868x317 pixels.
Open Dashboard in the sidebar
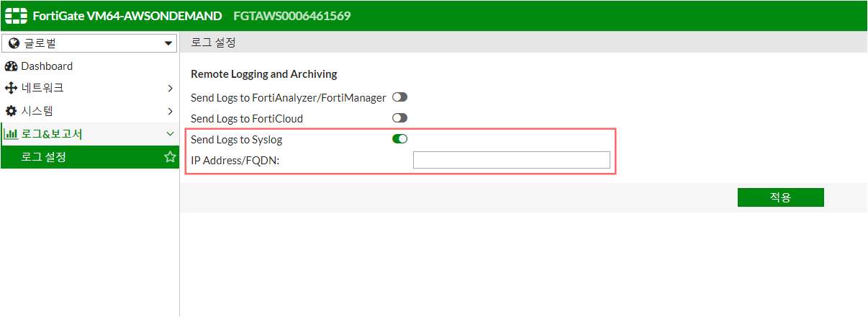tap(90, 66)
